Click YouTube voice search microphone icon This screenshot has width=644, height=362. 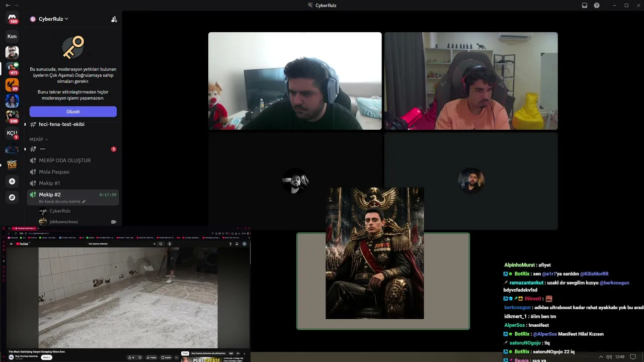(170, 244)
